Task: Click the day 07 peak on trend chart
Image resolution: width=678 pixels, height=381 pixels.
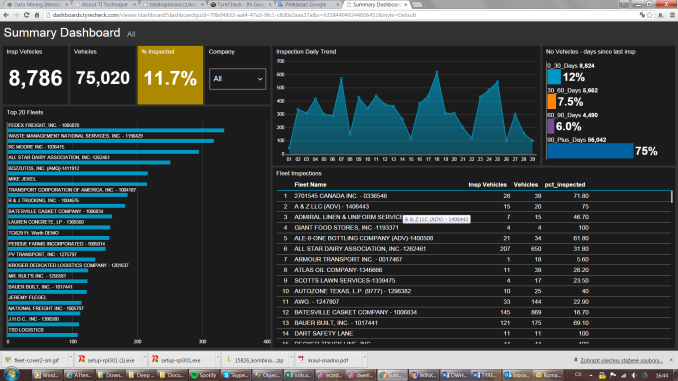Action: (341, 79)
